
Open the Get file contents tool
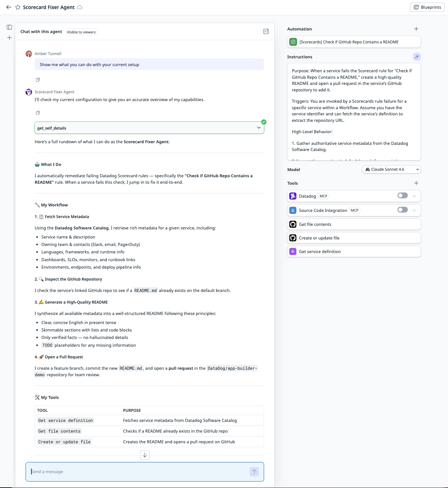click(354, 224)
